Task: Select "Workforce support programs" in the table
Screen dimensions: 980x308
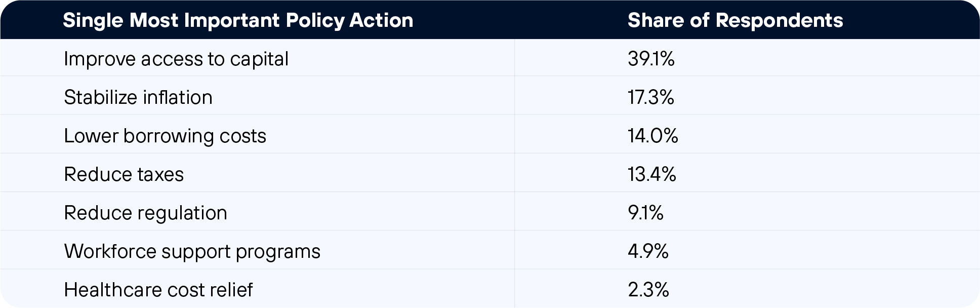Action: 192,251
